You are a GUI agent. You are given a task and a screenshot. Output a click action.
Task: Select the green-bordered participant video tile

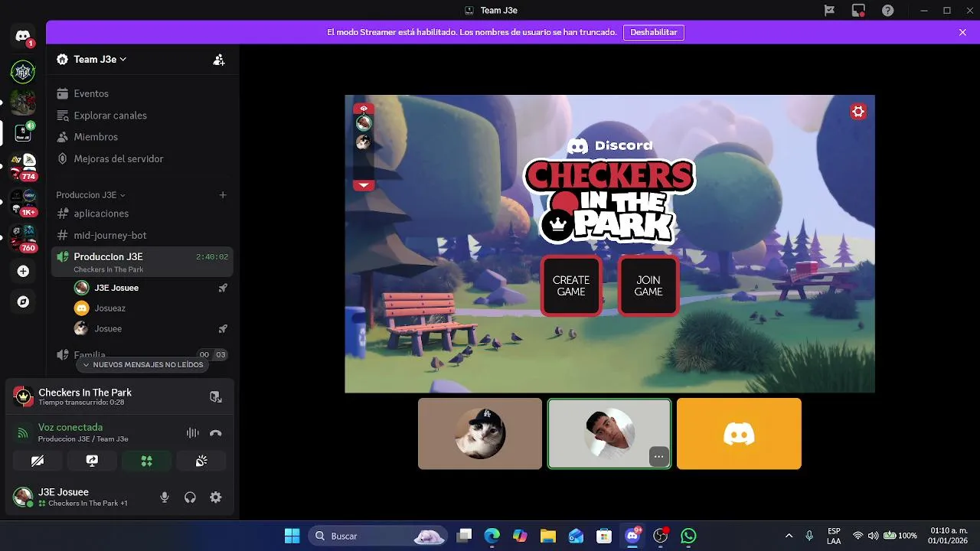(609, 433)
